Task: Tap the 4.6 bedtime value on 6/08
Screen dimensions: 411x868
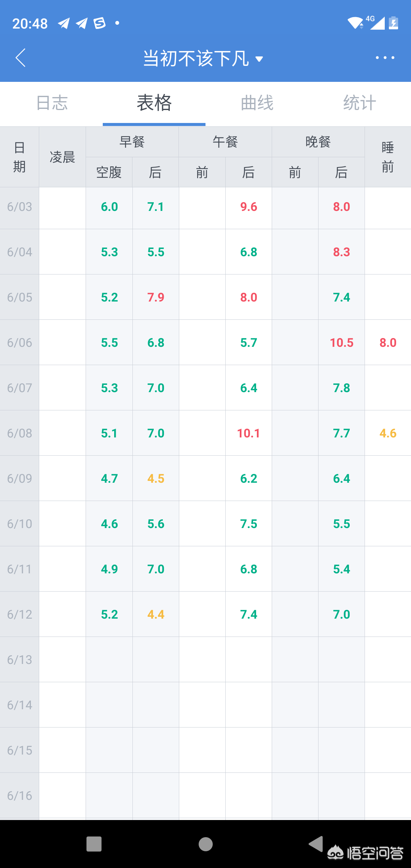Action: (x=388, y=433)
